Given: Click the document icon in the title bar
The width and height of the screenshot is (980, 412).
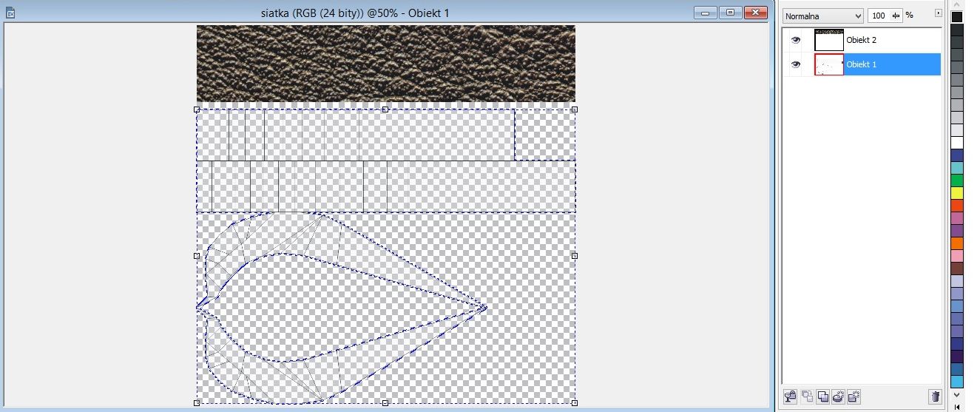Looking at the screenshot, I should (x=10, y=13).
